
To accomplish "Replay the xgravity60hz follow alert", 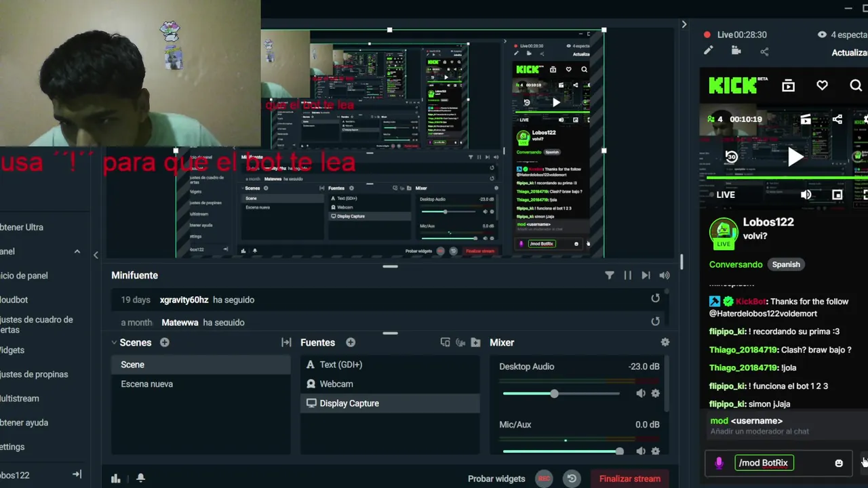I will point(655,298).
